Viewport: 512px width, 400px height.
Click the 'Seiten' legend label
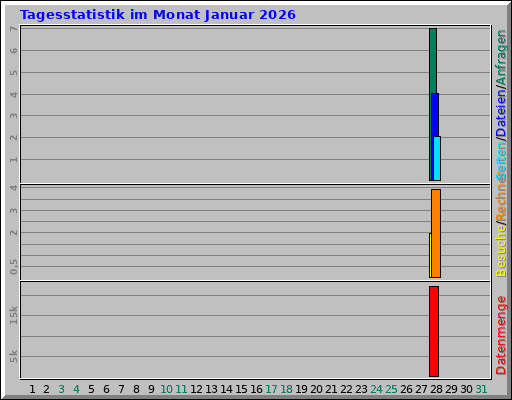click(501, 160)
